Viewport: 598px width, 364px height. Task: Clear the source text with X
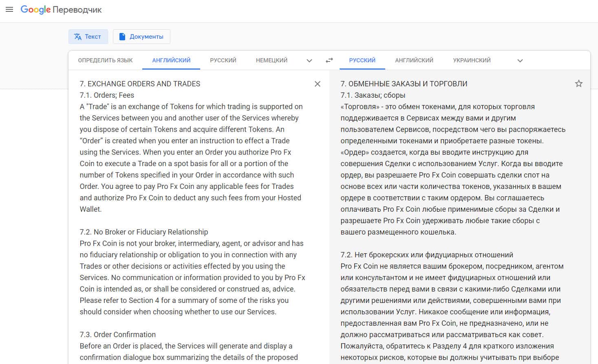click(318, 84)
